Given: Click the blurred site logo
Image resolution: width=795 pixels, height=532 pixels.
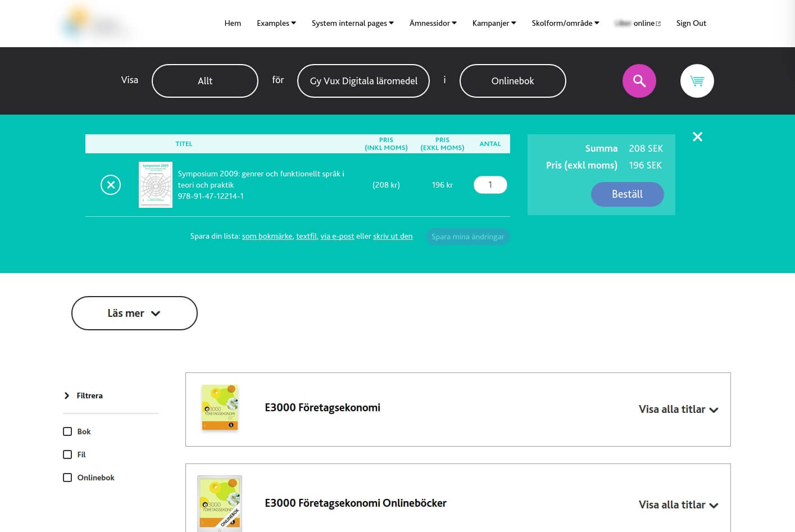Looking at the screenshot, I should (96, 24).
